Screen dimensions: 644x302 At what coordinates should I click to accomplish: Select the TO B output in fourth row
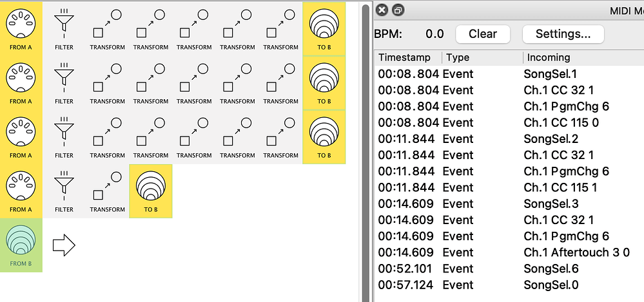click(x=150, y=190)
